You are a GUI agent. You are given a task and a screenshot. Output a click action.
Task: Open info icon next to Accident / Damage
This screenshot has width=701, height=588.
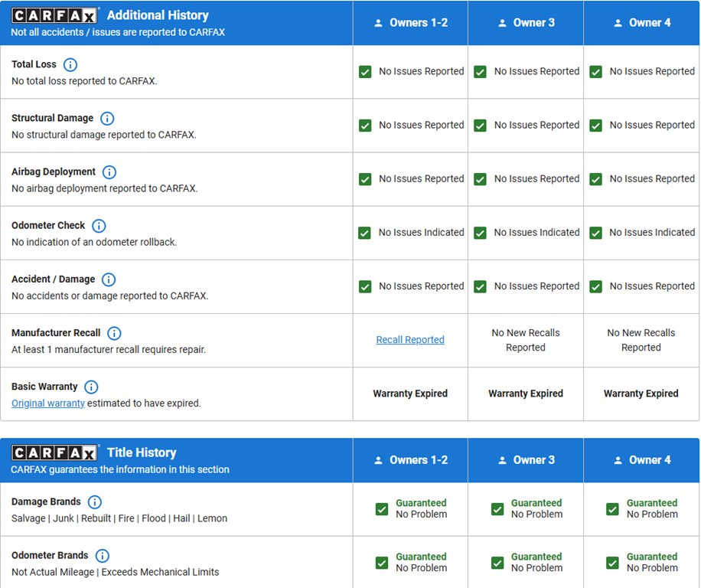[109, 279]
